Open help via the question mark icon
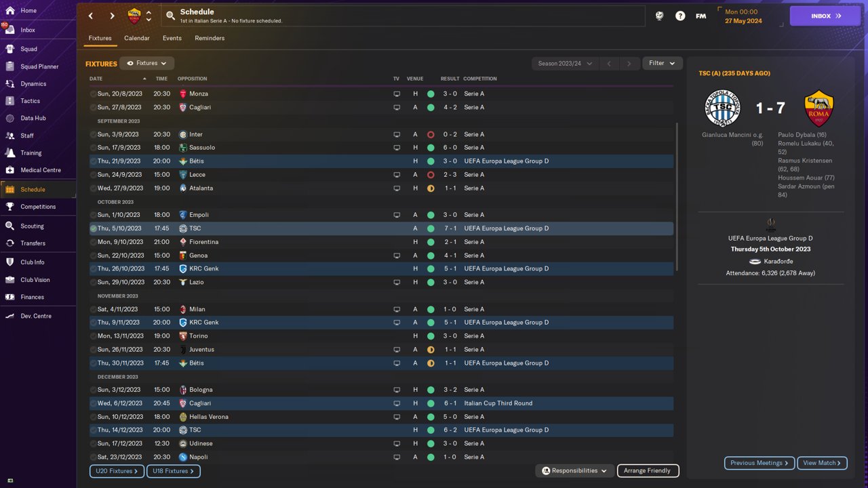The width and height of the screenshot is (868, 488). point(680,16)
